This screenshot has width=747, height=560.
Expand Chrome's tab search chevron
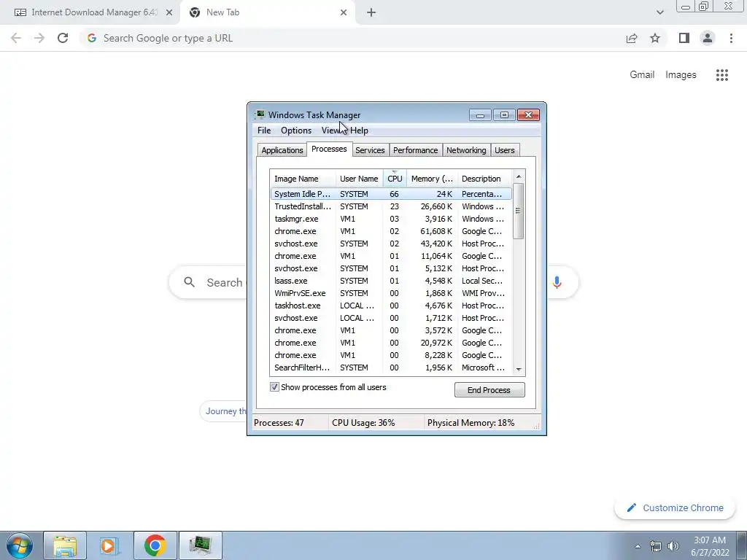tap(659, 12)
